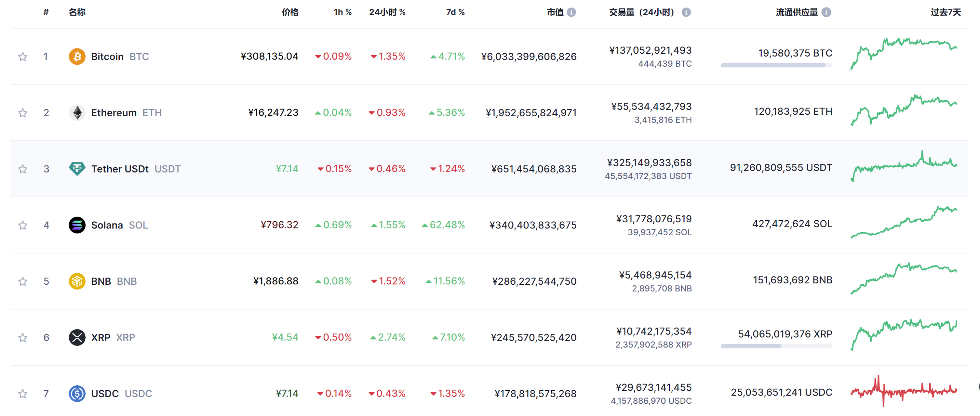Click supply value 19,580,375 BTC

coord(795,53)
